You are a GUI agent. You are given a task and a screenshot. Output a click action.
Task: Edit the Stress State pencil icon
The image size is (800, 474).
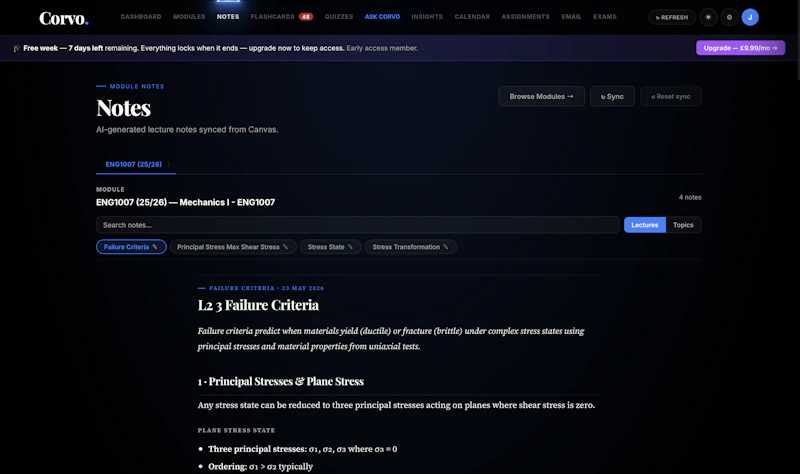pyautogui.click(x=350, y=247)
